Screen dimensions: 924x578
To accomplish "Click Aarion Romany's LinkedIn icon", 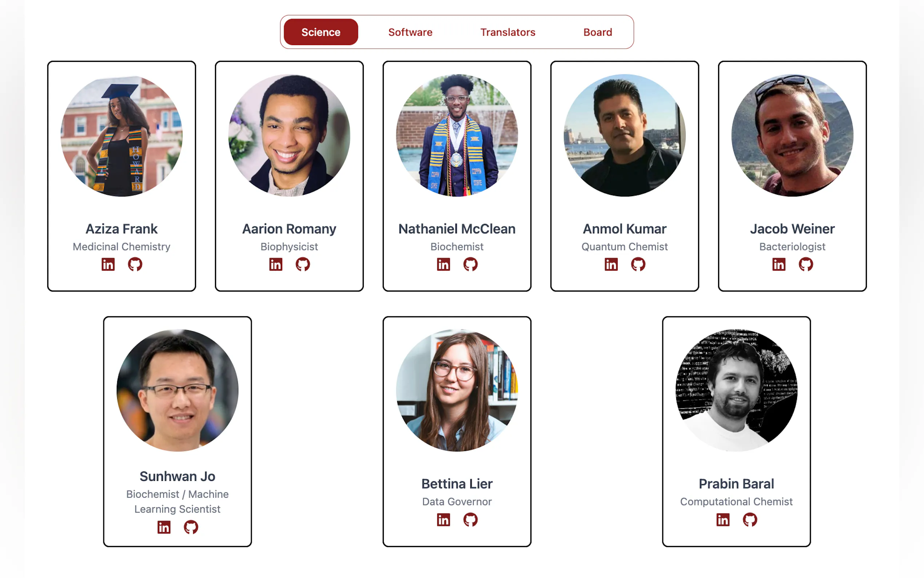I will click(275, 264).
